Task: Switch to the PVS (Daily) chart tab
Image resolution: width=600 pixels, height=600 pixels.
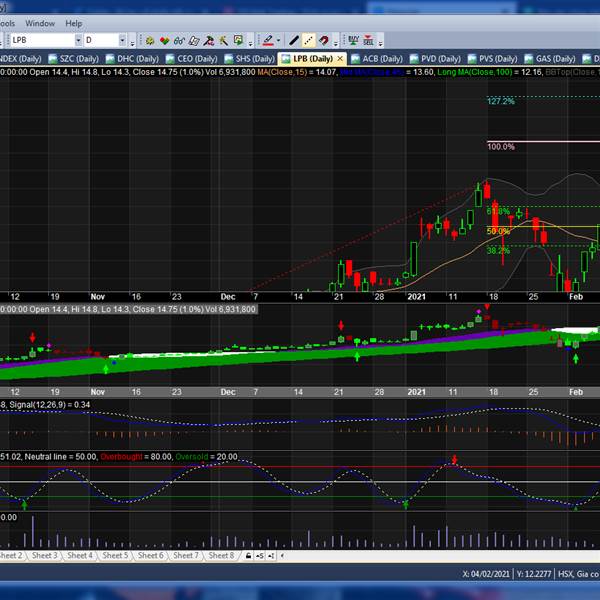Action: click(x=493, y=59)
